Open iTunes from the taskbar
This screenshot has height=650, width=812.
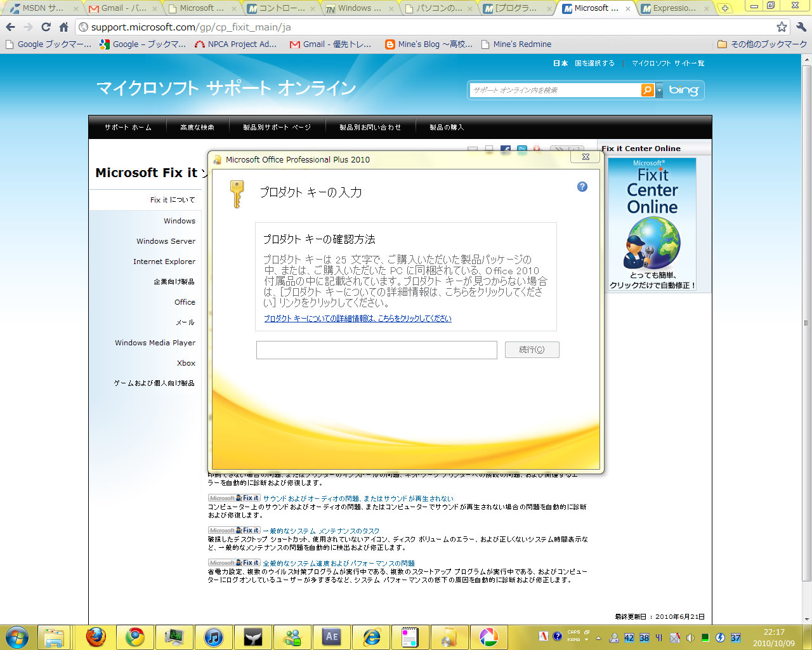(214, 637)
